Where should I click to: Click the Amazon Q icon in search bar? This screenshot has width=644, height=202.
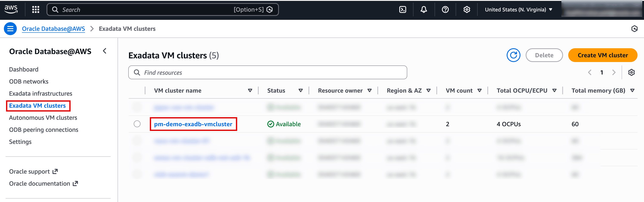click(269, 9)
